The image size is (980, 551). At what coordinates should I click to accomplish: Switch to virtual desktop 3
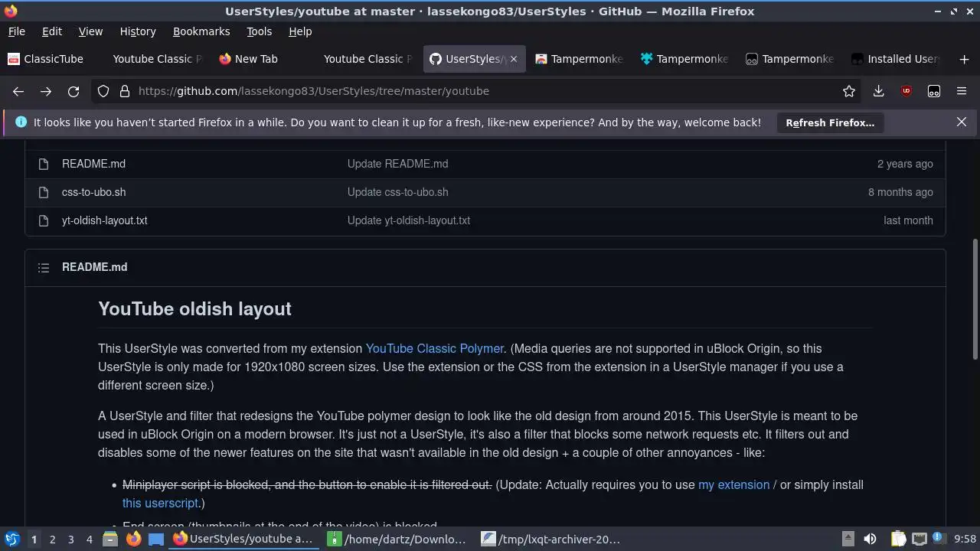[70, 539]
